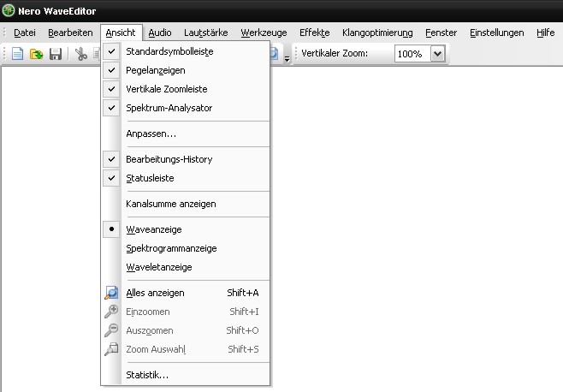Click the Vertikaler Zoom 100% field

(x=412, y=54)
